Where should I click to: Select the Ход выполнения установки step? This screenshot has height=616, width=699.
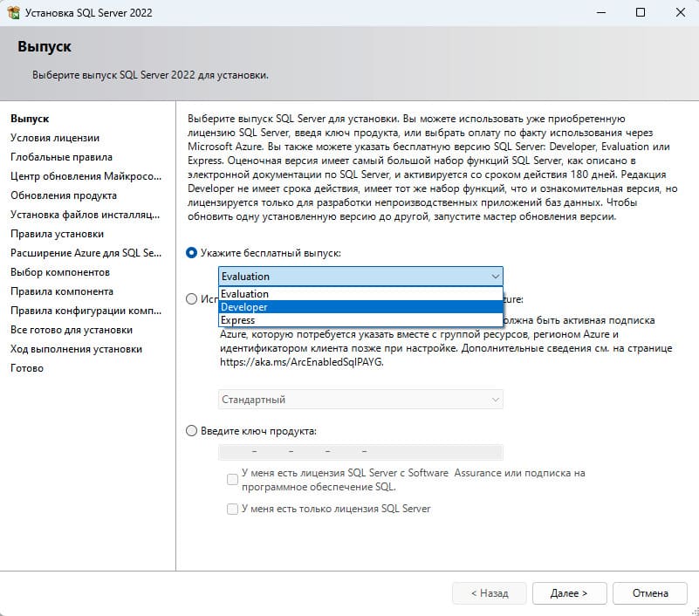tap(76, 349)
